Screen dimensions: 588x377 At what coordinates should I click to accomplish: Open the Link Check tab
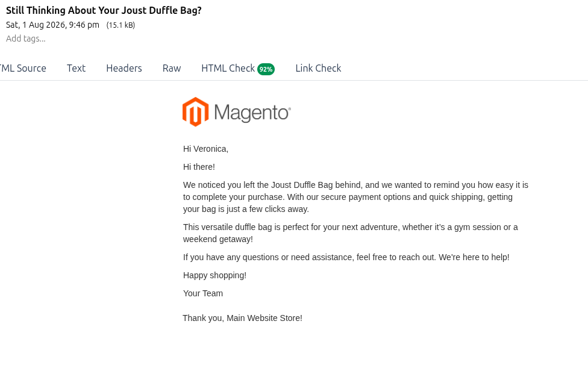click(x=318, y=68)
